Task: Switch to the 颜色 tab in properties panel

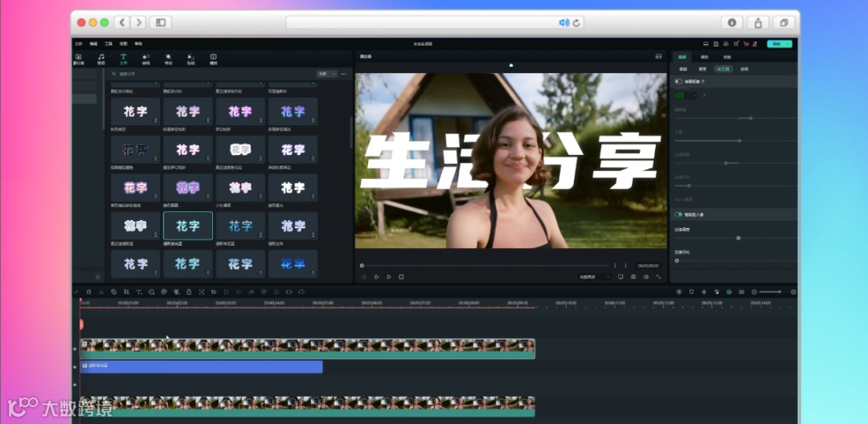Action: [704, 57]
